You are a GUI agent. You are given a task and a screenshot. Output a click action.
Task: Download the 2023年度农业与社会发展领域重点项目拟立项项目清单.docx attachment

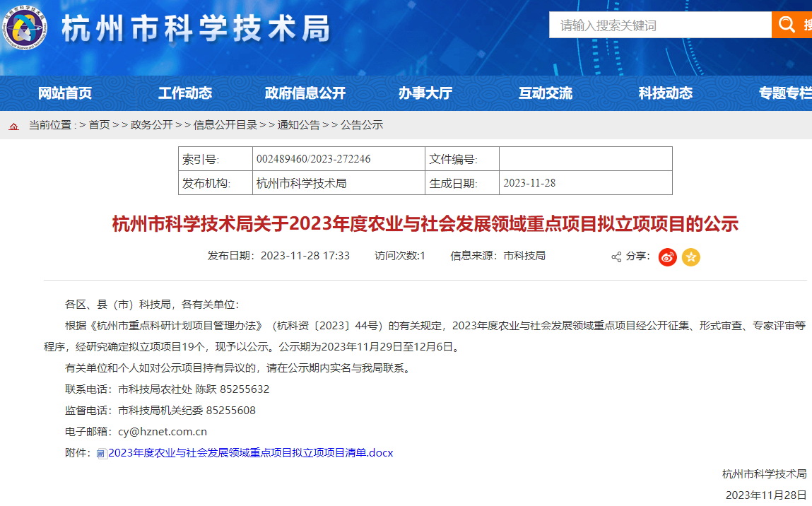coord(251,452)
